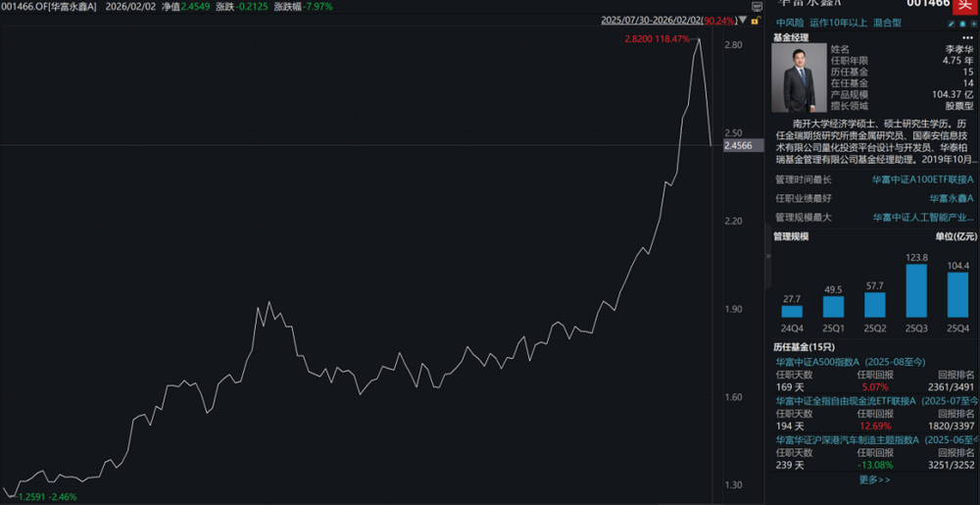Open 华富华证沪深港汽车制造主题指数A entry
This screenshot has width=980, height=505.
(867, 438)
